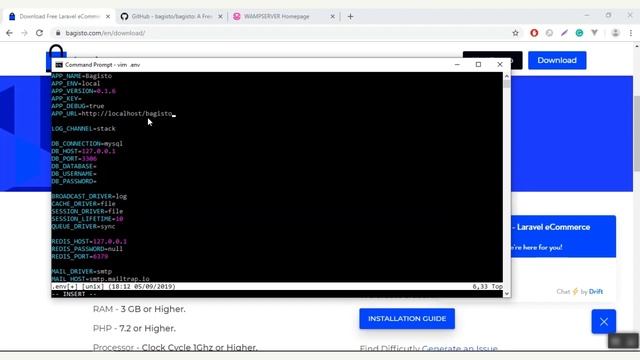The height and width of the screenshot is (360, 640).
Task: Minimize the Command Prompt window
Action: [x=457, y=64]
